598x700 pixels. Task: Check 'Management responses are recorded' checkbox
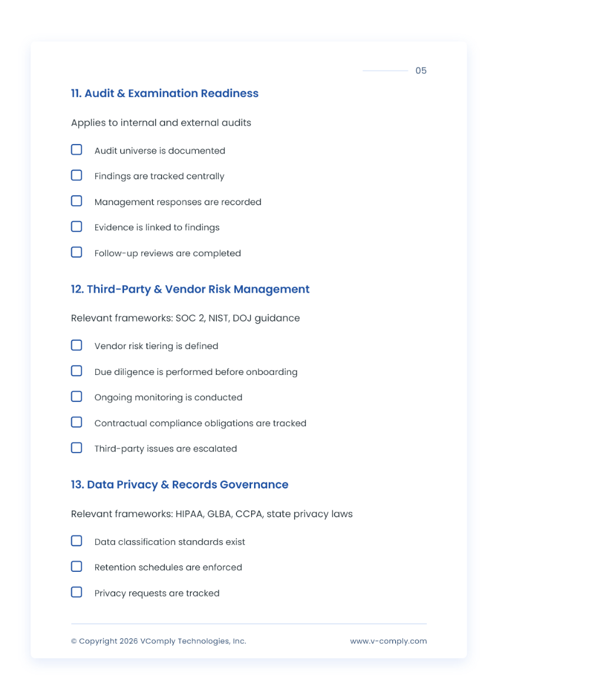tap(76, 201)
